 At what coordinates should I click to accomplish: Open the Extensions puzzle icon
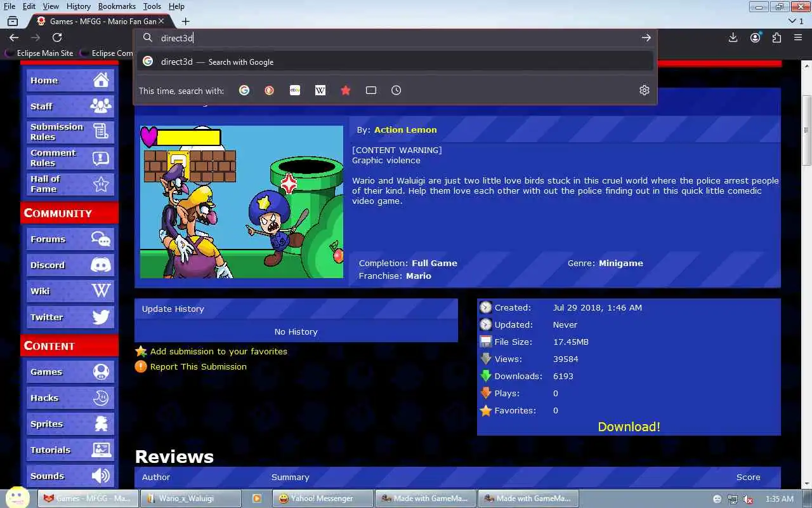(776, 38)
